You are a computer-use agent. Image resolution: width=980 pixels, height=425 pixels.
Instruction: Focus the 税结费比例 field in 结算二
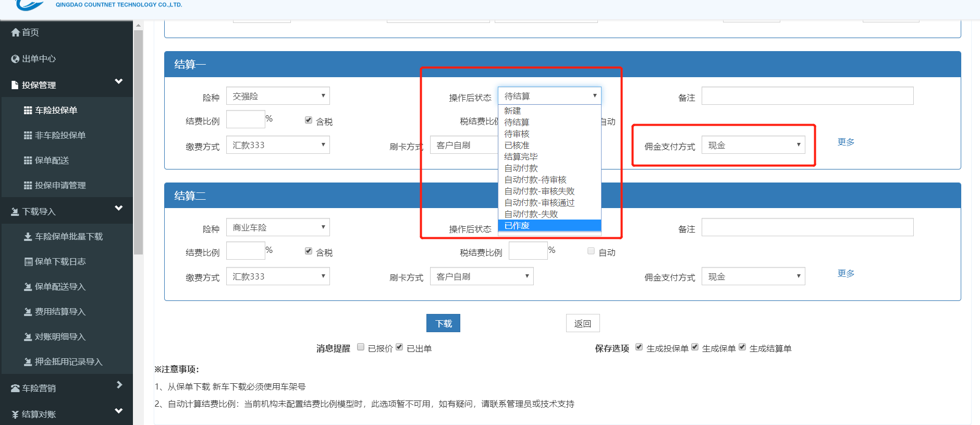(528, 251)
